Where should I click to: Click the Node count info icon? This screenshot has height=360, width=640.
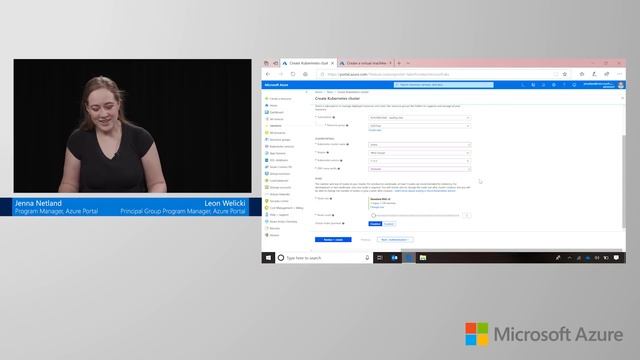[x=333, y=215]
